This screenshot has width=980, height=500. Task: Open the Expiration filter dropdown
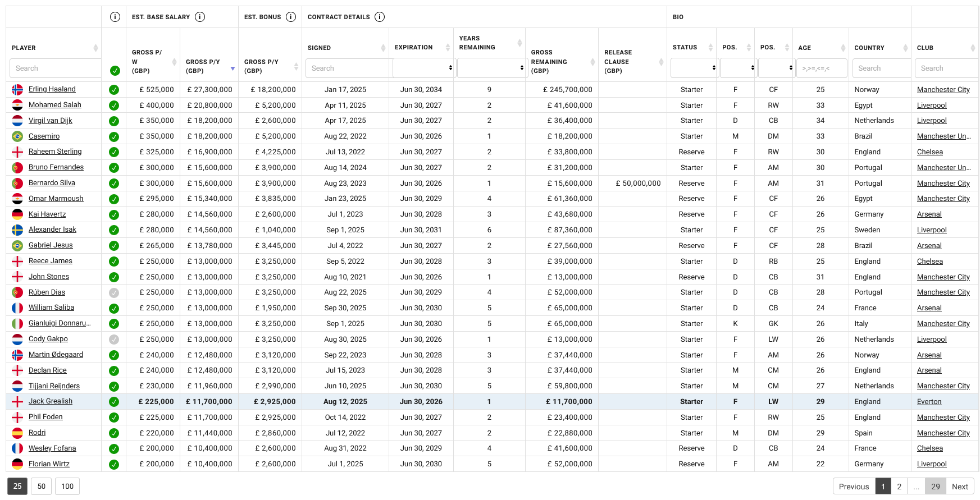click(423, 68)
